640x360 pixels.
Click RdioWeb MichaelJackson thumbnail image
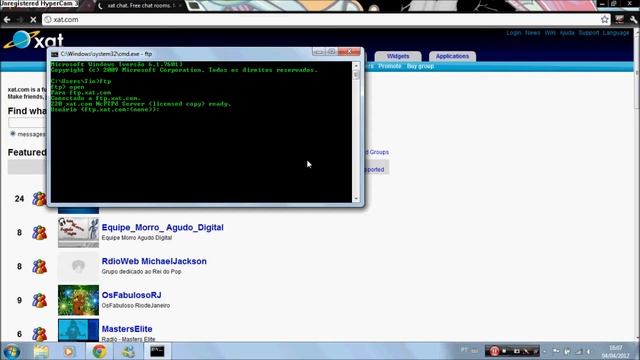pyautogui.click(x=78, y=266)
